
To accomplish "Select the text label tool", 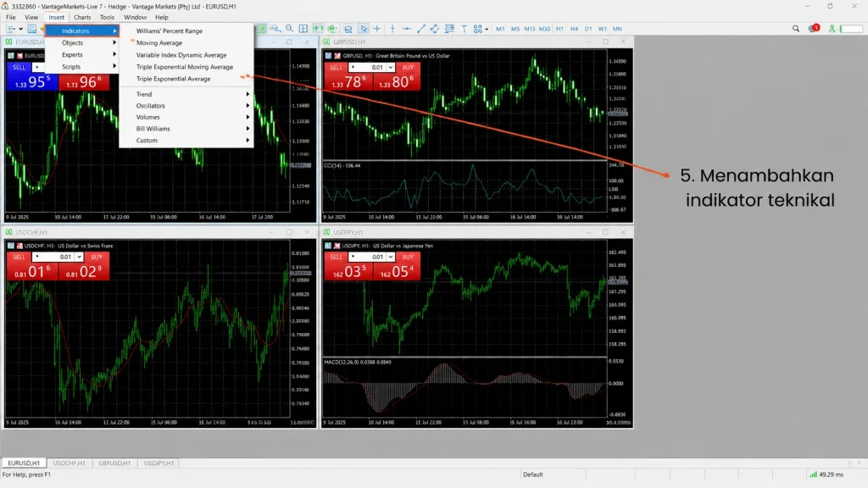I will click(464, 29).
